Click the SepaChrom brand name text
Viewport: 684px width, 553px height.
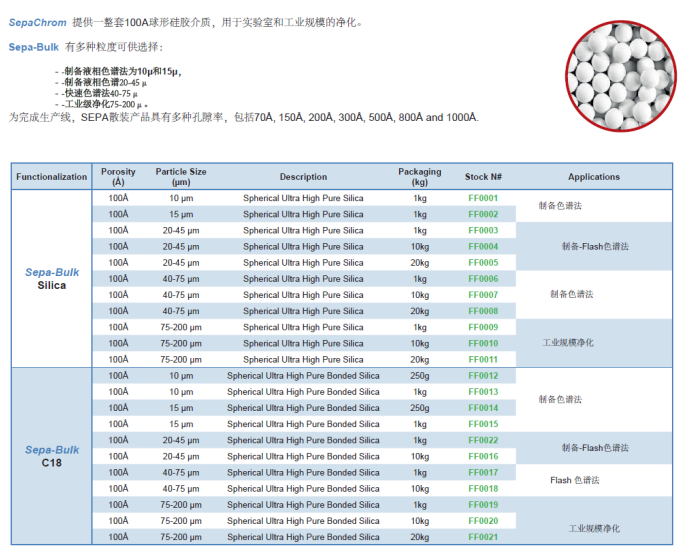(x=38, y=23)
